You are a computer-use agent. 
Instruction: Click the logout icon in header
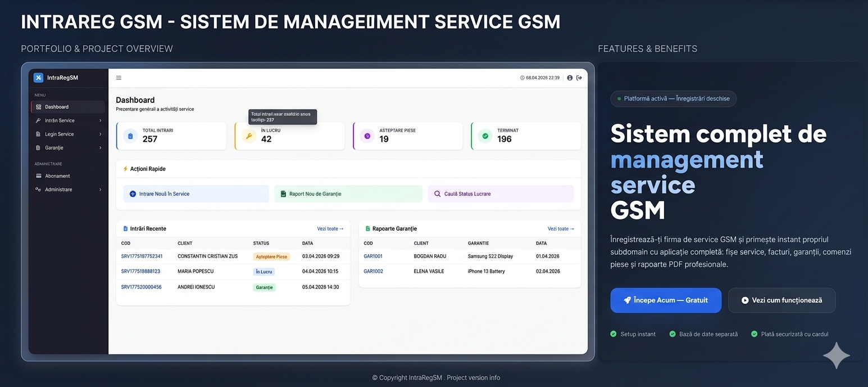tap(579, 78)
